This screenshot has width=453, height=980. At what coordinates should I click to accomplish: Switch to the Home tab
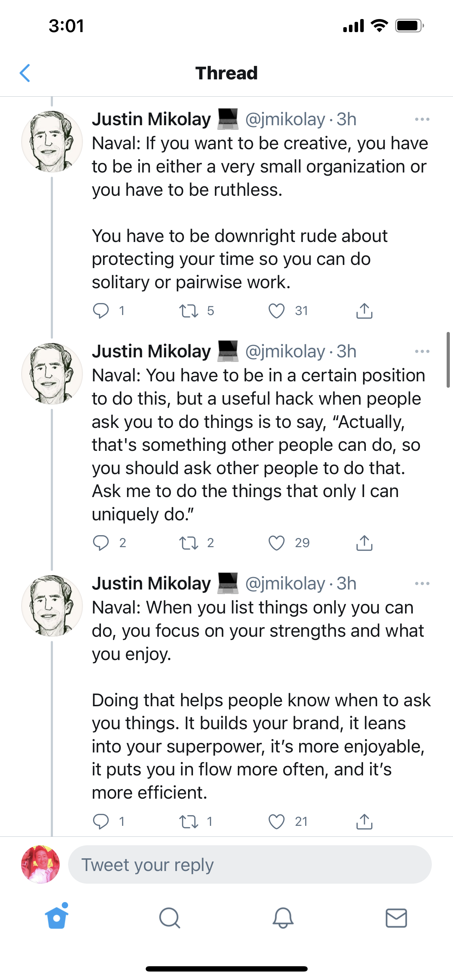click(x=57, y=918)
